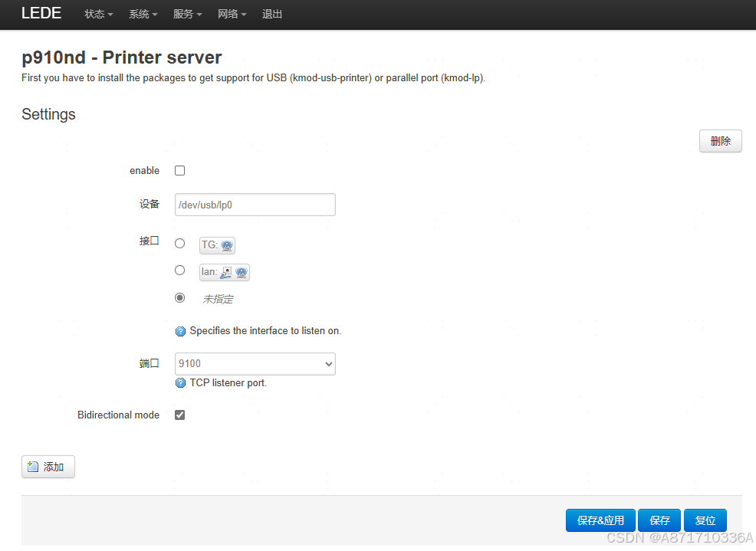Click the TG: interface badge
756x551 pixels.
[x=217, y=245]
